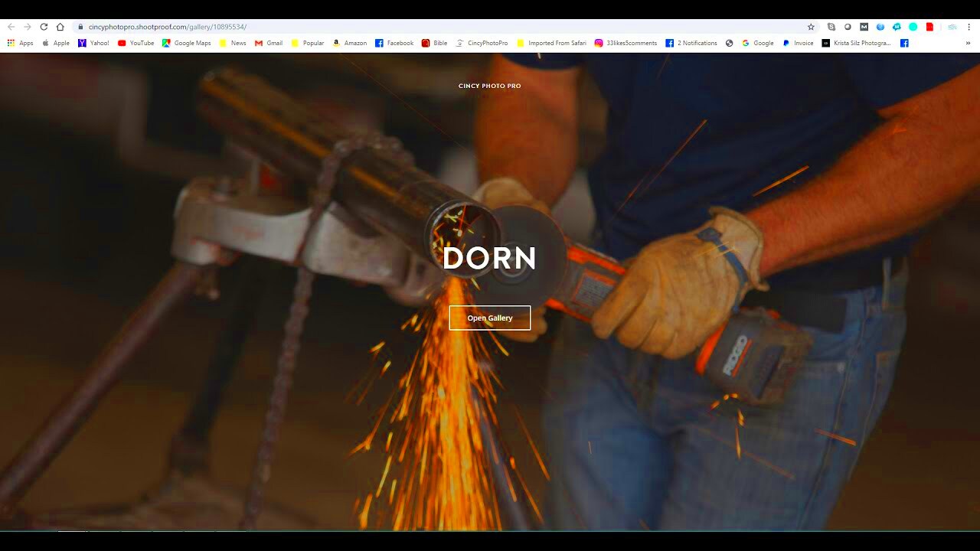Open the Popular bookmarks folder
The image size is (980, 551).
[308, 44]
